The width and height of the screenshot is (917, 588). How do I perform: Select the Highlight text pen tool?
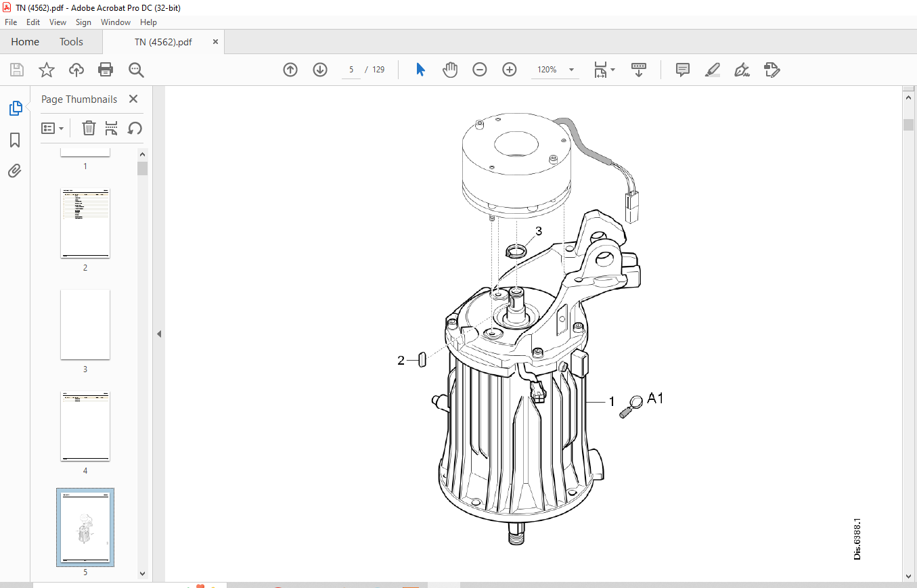(x=713, y=70)
